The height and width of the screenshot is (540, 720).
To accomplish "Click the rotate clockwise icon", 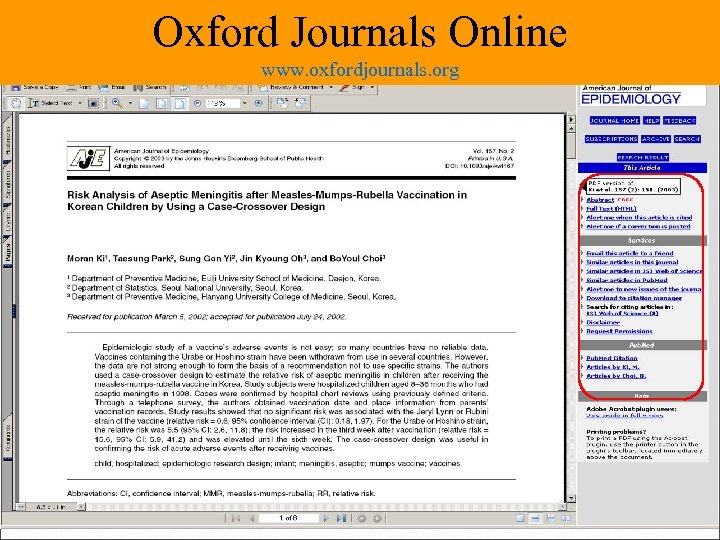I will click(x=282, y=103).
